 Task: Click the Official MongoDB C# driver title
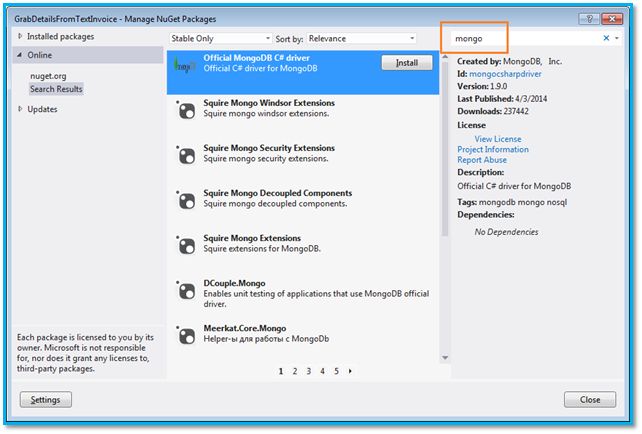(x=257, y=58)
